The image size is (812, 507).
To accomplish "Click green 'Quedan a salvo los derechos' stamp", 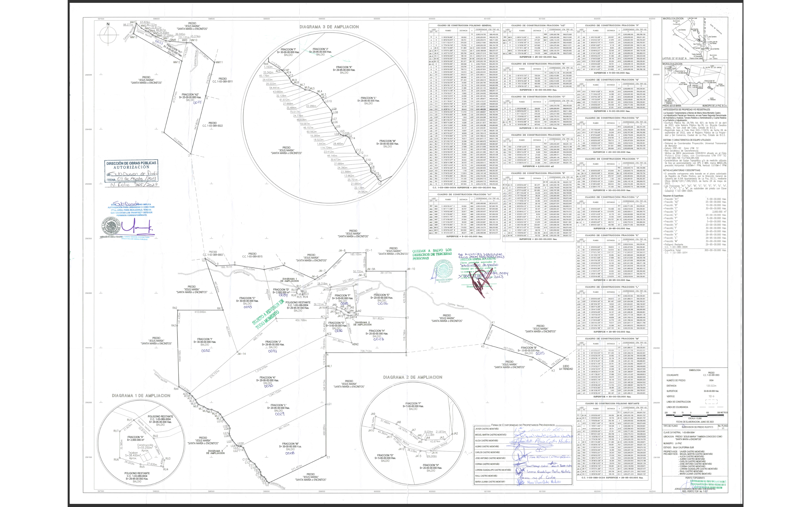I will pyautogui.click(x=432, y=255).
